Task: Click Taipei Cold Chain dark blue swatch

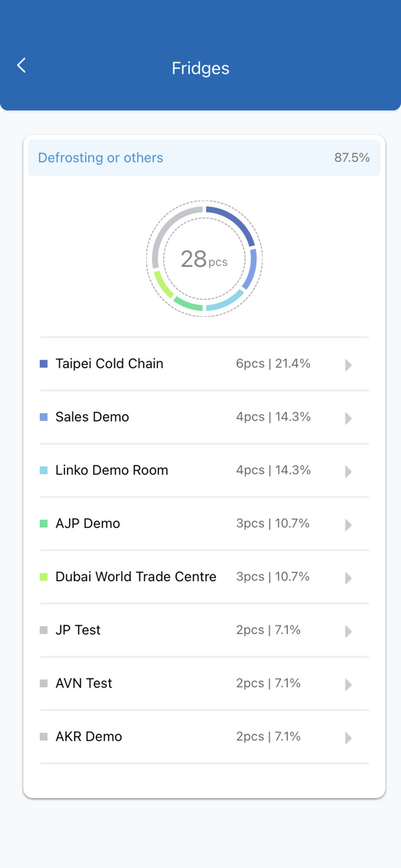Action: tap(43, 364)
